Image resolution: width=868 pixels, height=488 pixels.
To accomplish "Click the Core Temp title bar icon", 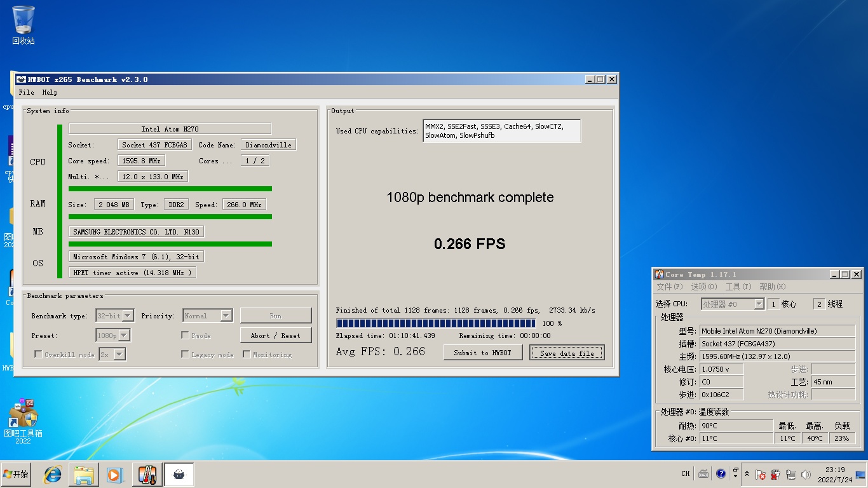I will 660,274.
